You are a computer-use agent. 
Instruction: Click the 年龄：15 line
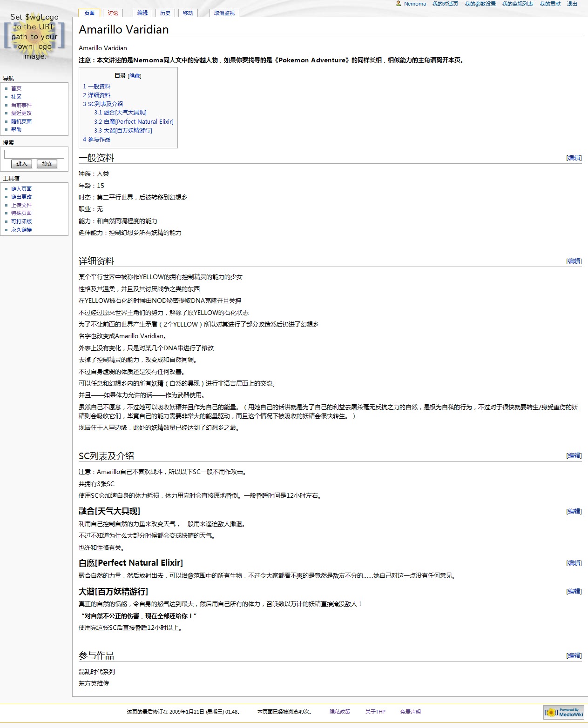(x=91, y=186)
